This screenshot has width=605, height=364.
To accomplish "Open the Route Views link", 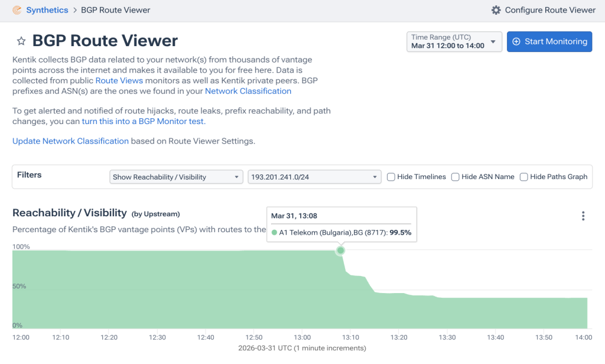I will pos(119,81).
